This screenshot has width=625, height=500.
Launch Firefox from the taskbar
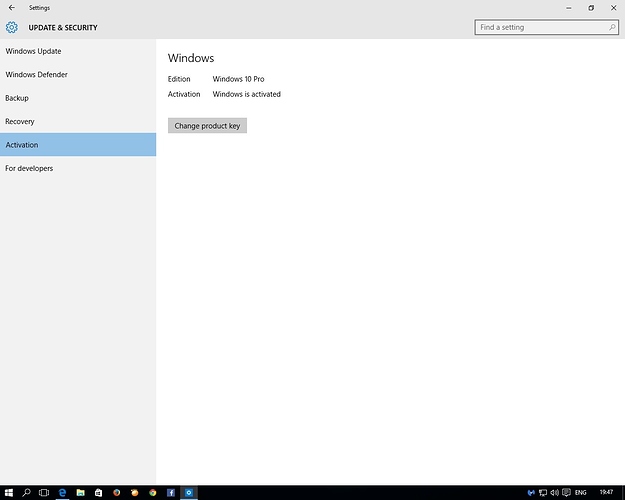(x=116, y=493)
